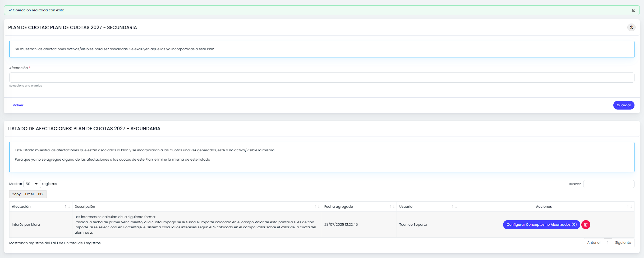Click the Afectación column header label

21,207
